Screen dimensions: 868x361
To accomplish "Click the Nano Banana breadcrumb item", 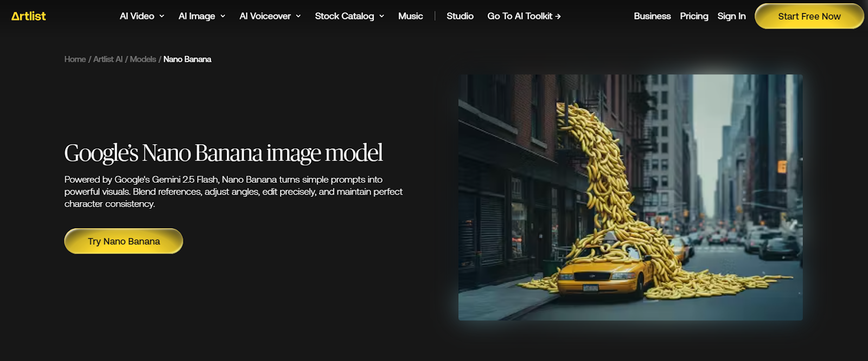I will [187, 59].
